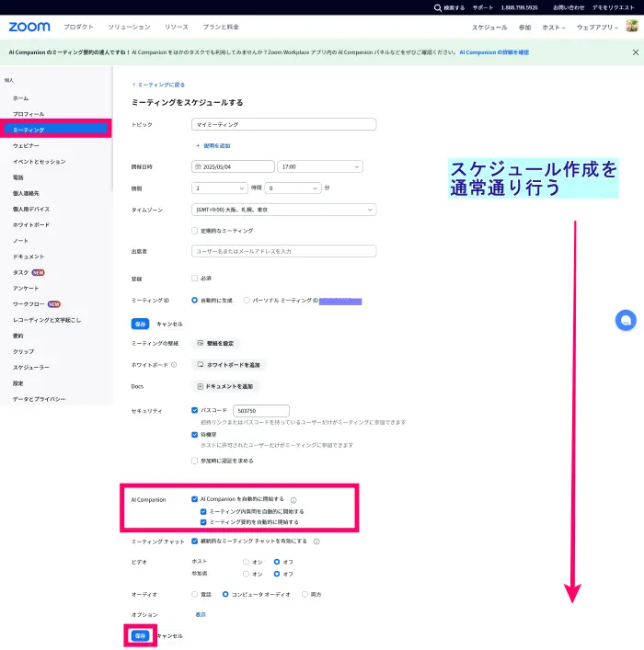Image resolution: width=644 pixels, height=650 pixels.
Task: Toggle AI Companion を自動的に開始する checkbox
Action: point(195,499)
